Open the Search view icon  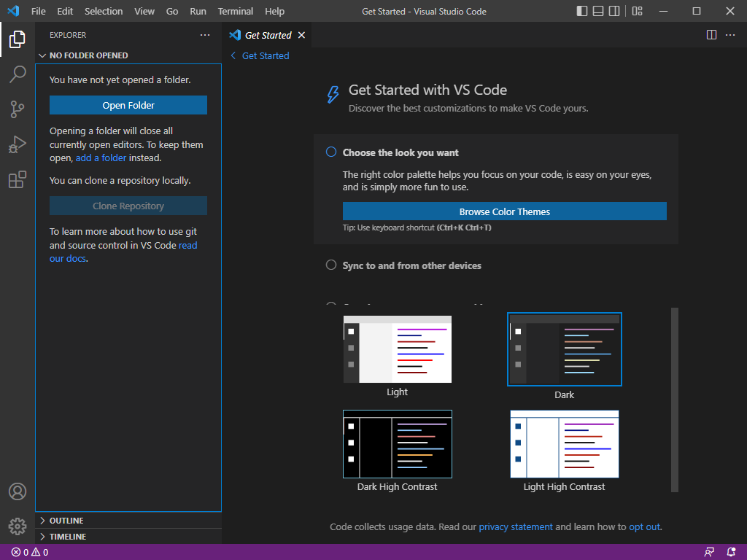[18, 74]
